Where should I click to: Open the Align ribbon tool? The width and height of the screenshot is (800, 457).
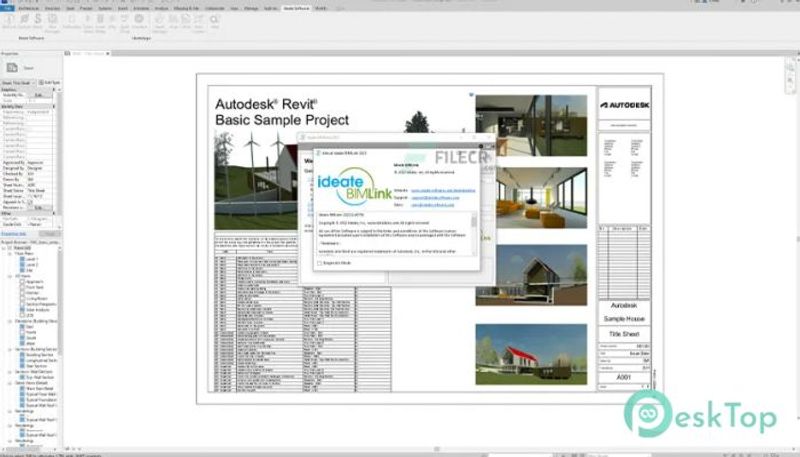click(173, 22)
